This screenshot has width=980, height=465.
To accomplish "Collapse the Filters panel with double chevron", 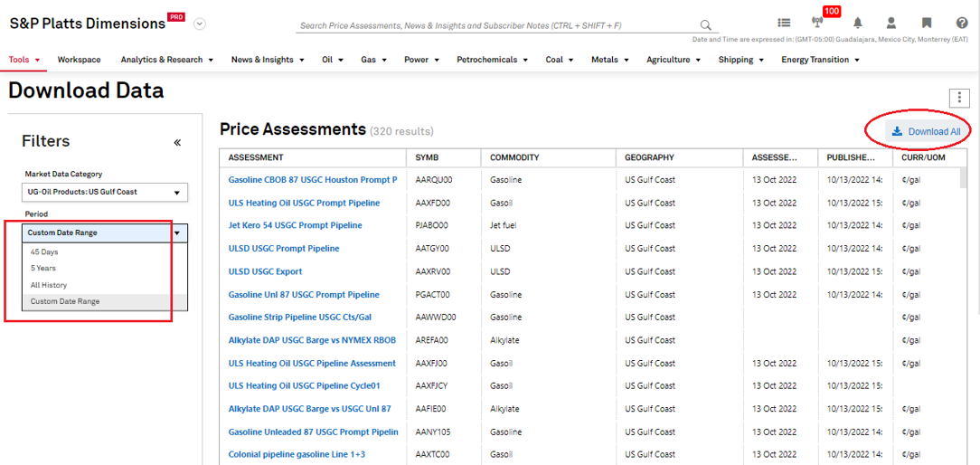I will click(x=177, y=143).
